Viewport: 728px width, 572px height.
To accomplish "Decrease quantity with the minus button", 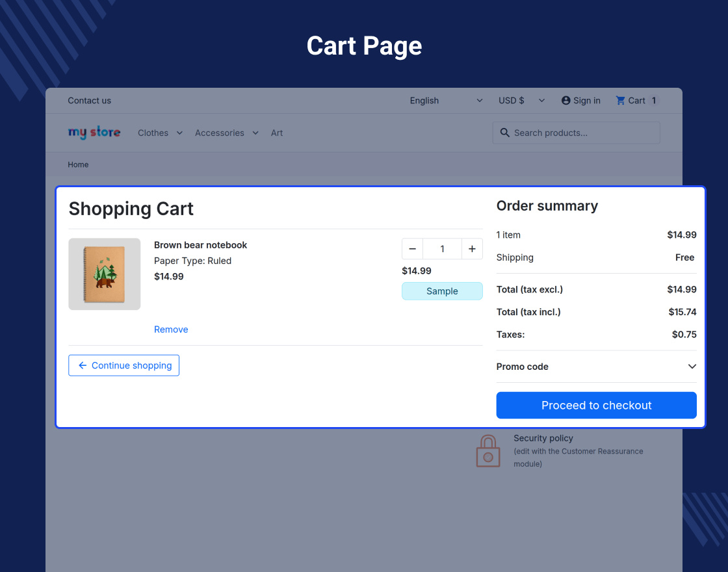I will coord(412,249).
